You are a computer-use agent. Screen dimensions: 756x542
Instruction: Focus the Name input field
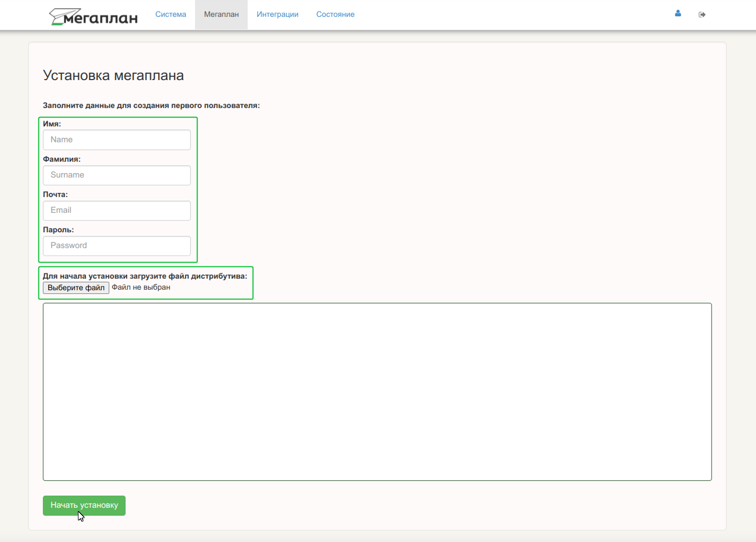click(117, 140)
